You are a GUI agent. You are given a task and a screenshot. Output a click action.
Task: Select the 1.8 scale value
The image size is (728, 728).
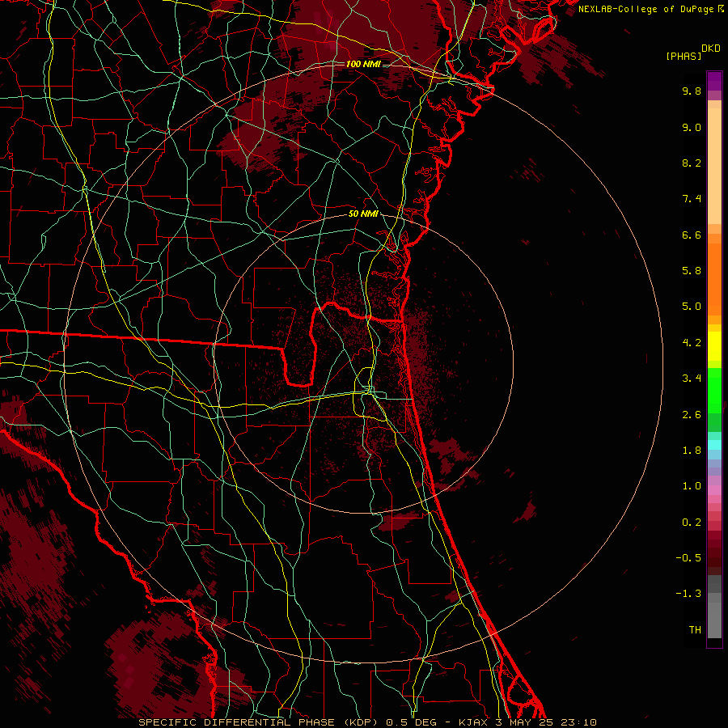click(692, 451)
